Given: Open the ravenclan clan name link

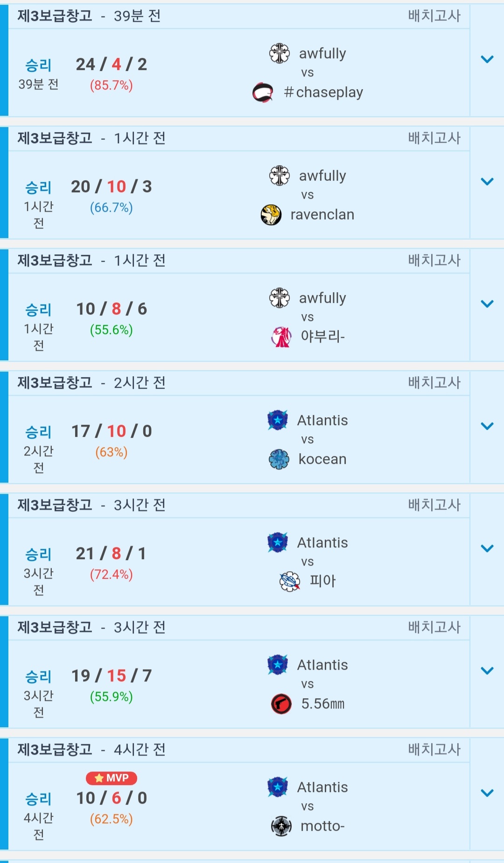Looking at the screenshot, I should pos(322,215).
